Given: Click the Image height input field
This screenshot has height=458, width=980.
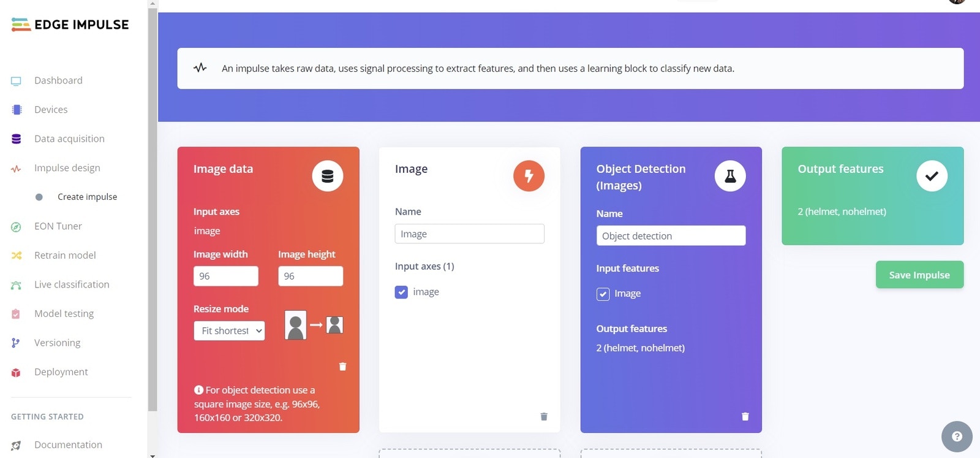Looking at the screenshot, I should tap(311, 277).
